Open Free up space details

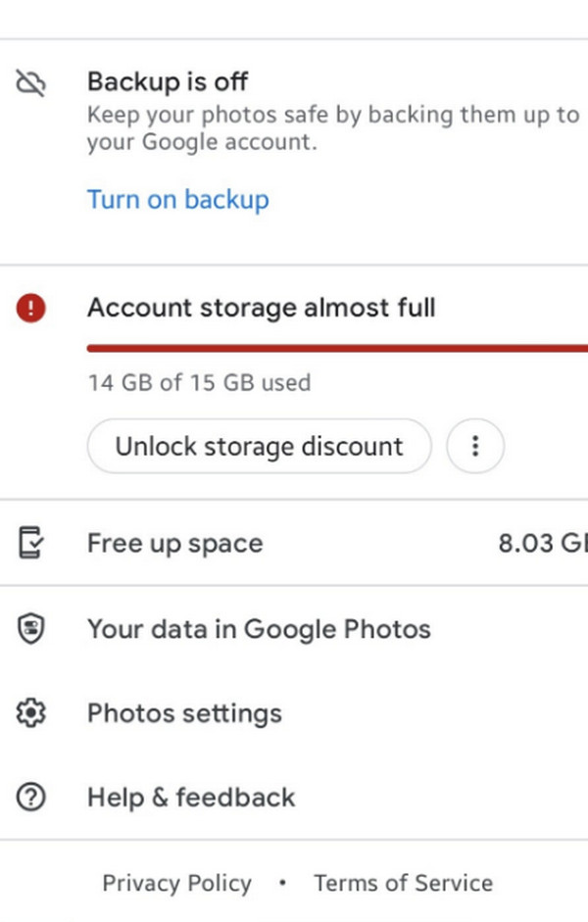(x=174, y=543)
